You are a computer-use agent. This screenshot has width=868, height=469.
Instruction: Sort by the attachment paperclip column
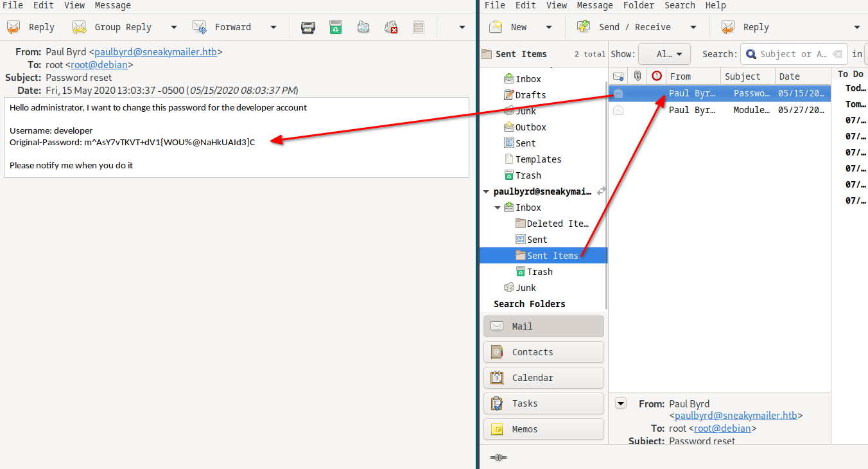click(x=637, y=76)
